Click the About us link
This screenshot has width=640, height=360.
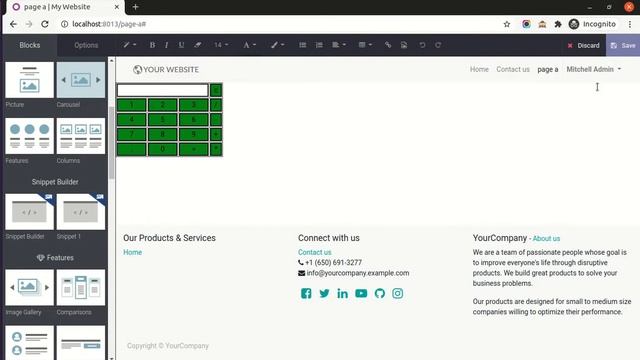pos(546,238)
